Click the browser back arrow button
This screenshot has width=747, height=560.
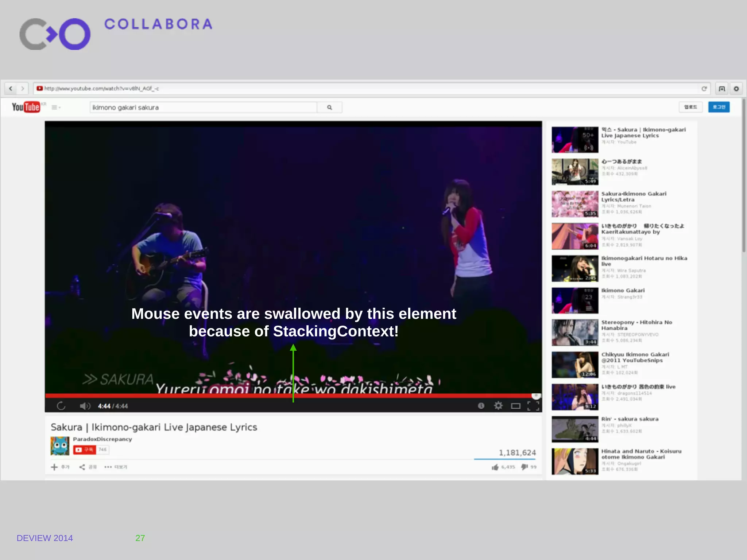[x=11, y=89]
